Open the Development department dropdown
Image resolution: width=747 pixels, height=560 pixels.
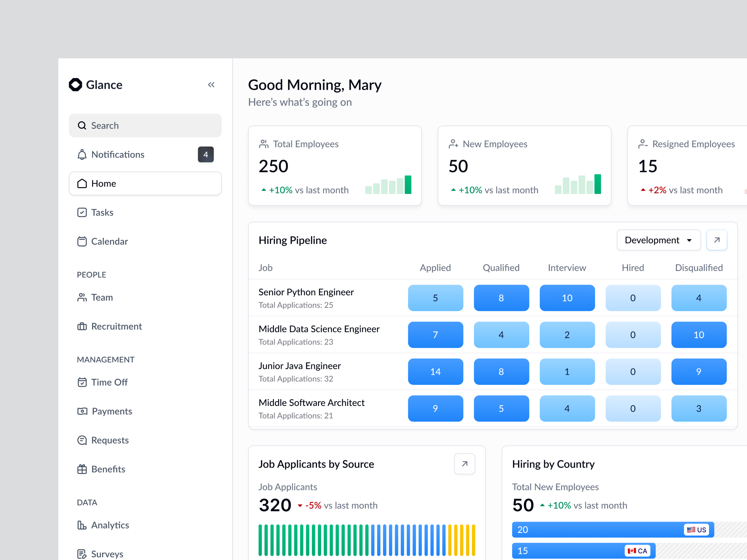coord(659,240)
